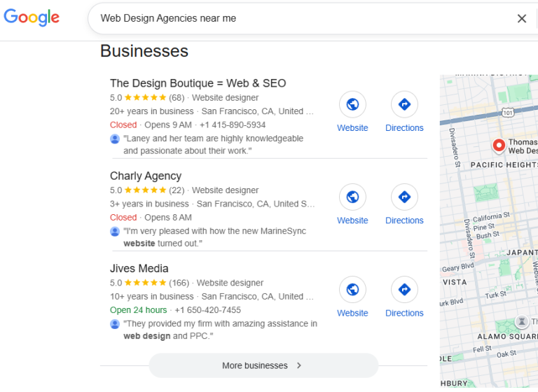The image size is (538, 392).
Task: Click the 'Open 24 hours' status text
Action: click(x=138, y=310)
